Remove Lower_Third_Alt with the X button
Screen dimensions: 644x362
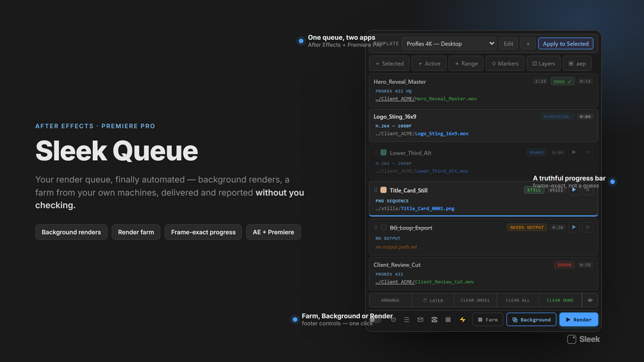pyautogui.click(x=588, y=152)
